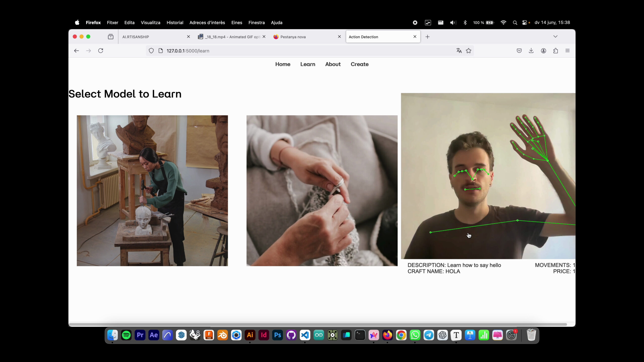Viewport: 644px width, 362px height.
Task: Click the translate page icon in address bar
Action: coord(459,51)
